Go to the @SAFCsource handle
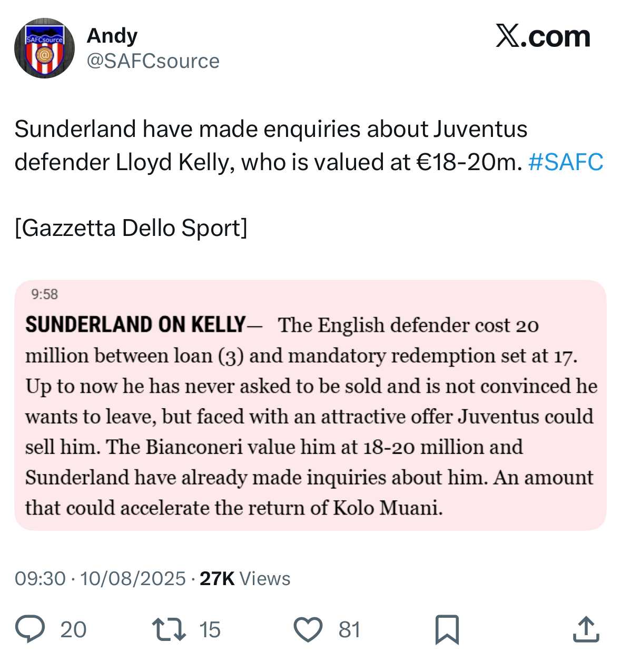 (153, 61)
